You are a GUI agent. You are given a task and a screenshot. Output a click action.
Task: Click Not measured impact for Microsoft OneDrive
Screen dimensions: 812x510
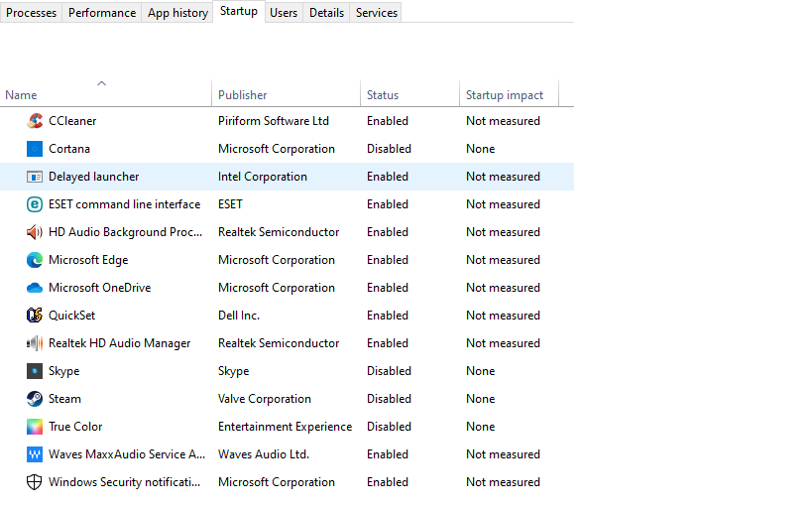pyautogui.click(x=503, y=288)
